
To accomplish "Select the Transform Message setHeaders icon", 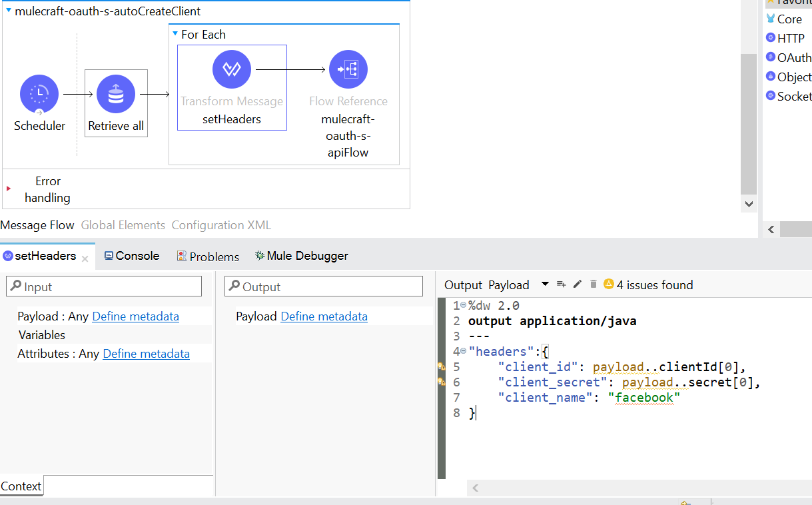I will point(231,69).
